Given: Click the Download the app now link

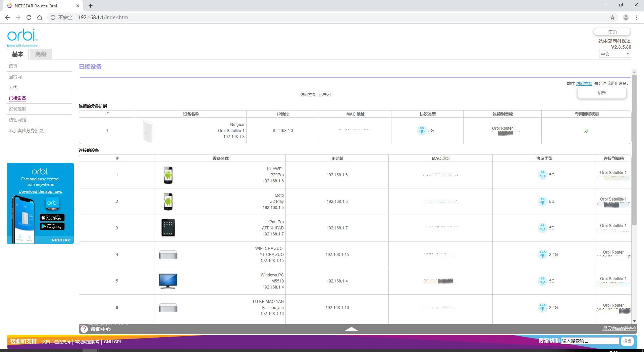Looking at the screenshot, I should click(x=40, y=191).
